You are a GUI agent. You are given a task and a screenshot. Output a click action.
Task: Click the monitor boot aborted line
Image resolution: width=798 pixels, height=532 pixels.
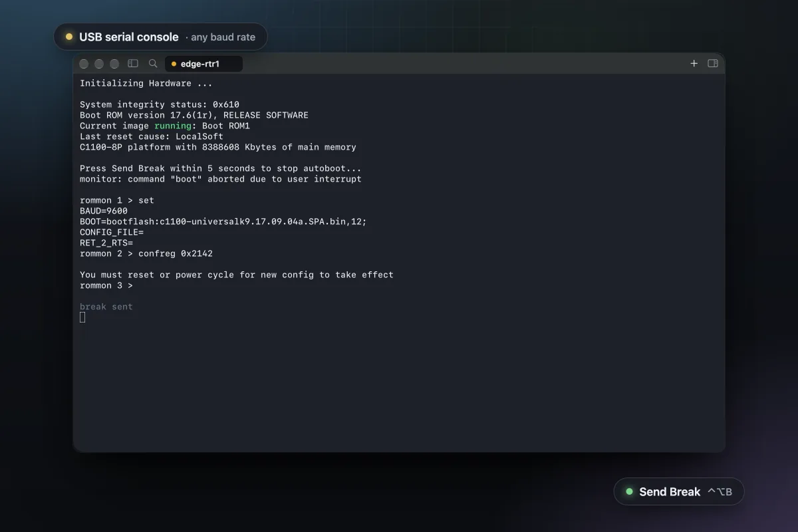click(x=221, y=179)
